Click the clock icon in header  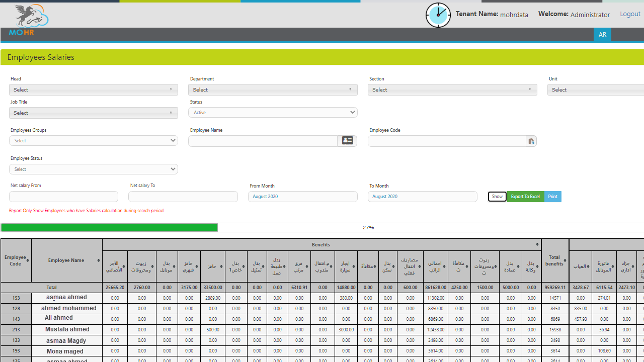pyautogui.click(x=438, y=15)
